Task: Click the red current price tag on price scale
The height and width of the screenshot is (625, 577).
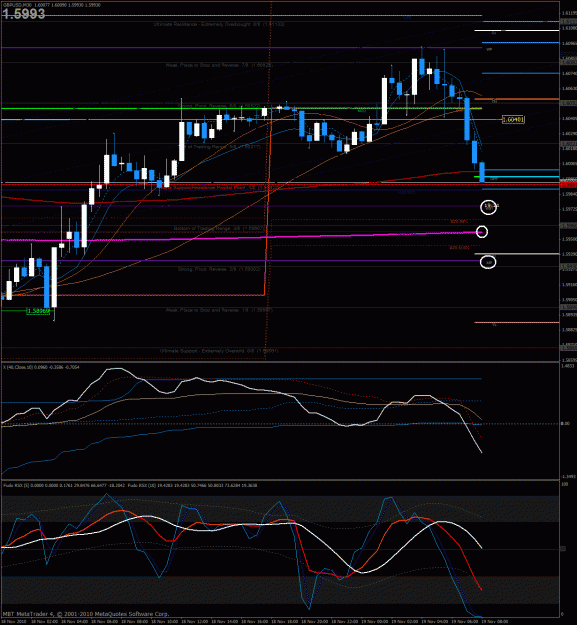Action: tap(569, 184)
